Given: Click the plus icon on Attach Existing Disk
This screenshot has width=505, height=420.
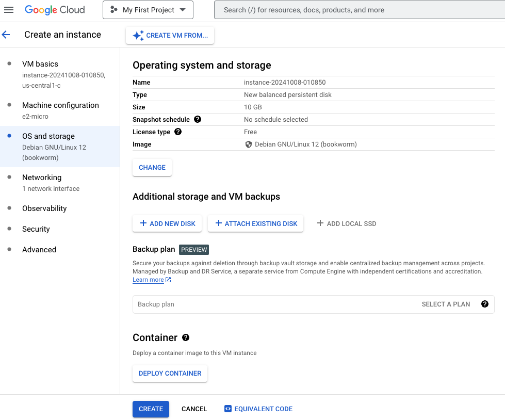Looking at the screenshot, I should pos(218,223).
